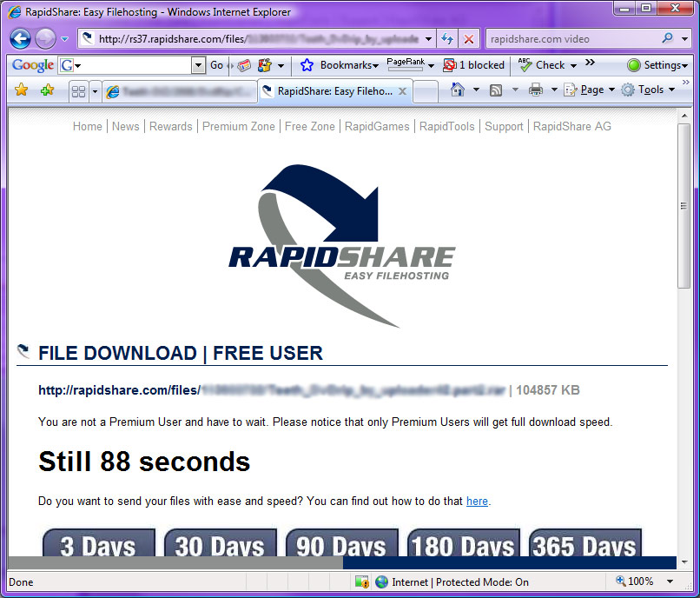Click the Forward navigation button
The width and height of the screenshot is (700, 598).
tap(45, 39)
